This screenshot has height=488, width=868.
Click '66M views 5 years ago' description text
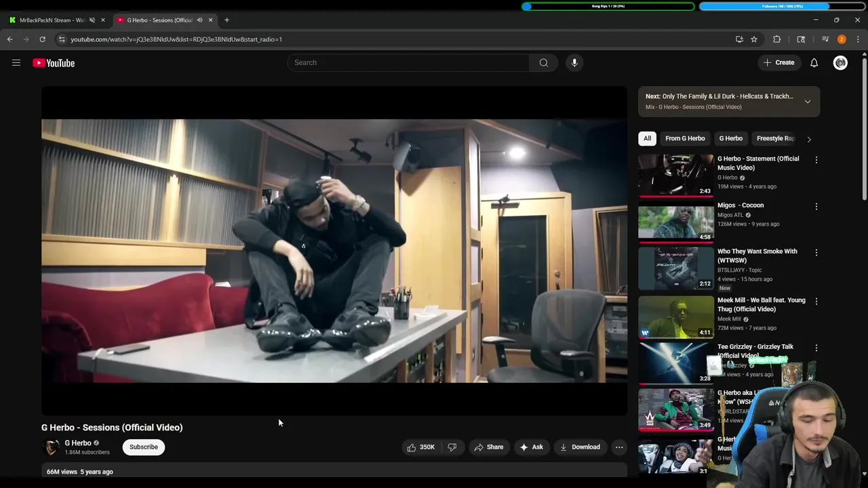[80, 472]
